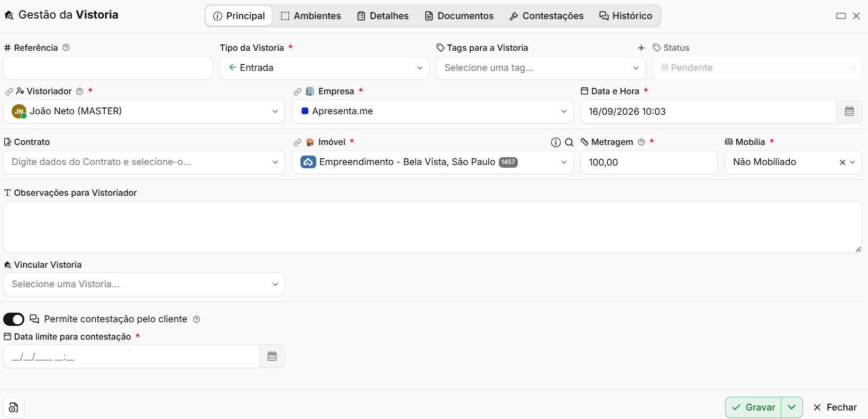This screenshot has height=419, width=868.
Task: Open calendar for Data limite para contestação
Action: tap(272, 357)
